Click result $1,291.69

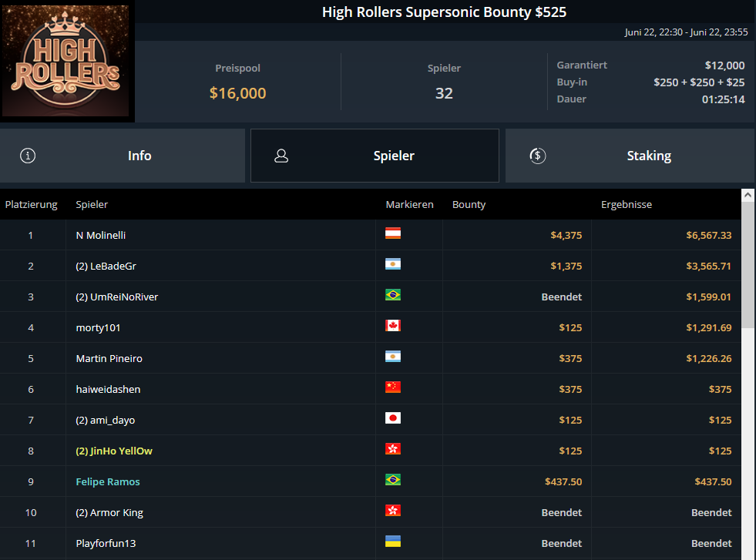click(x=709, y=327)
